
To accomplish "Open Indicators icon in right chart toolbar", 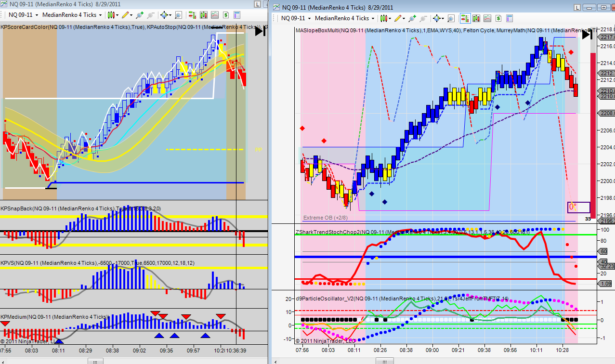I will click(476, 18).
